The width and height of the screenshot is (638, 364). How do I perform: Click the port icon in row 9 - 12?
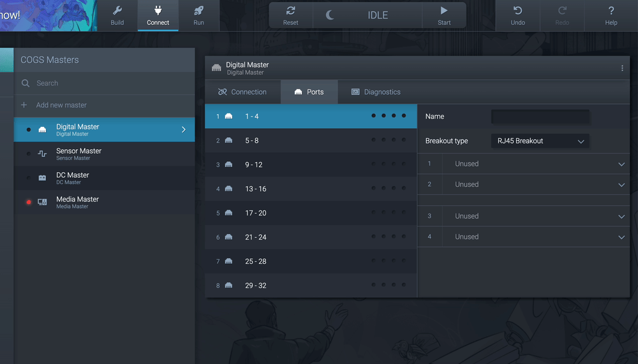click(228, 164)
